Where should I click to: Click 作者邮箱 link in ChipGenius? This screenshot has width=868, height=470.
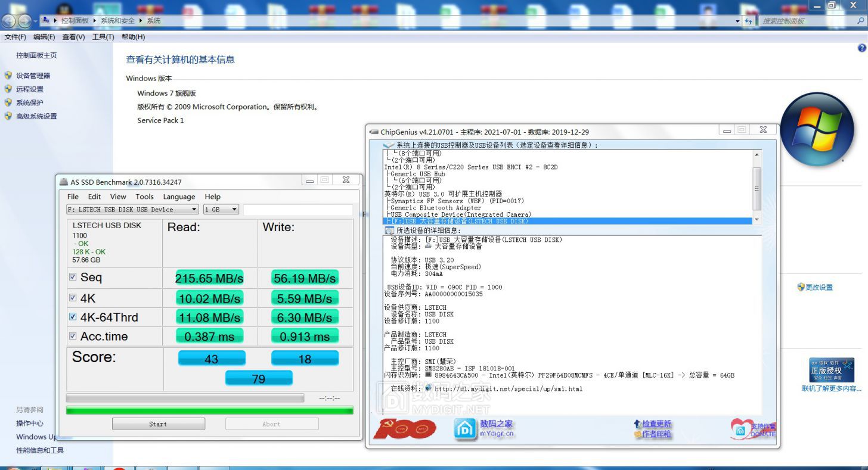[x=656, y=434]
